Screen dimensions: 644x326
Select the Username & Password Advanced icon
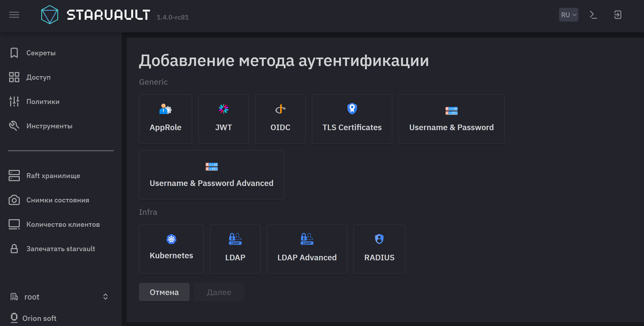point(212,167)
